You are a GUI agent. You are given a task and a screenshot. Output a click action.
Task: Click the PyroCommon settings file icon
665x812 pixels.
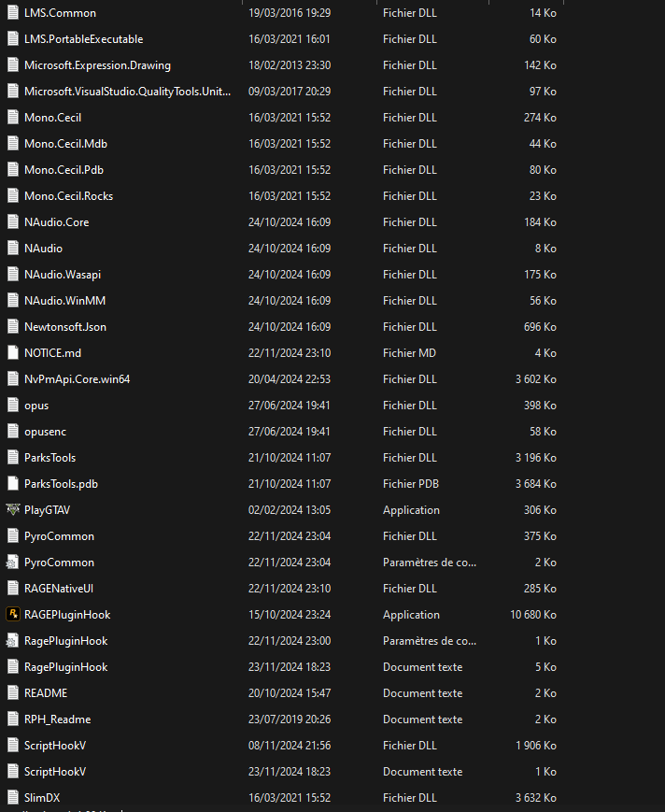pos(12,563)
